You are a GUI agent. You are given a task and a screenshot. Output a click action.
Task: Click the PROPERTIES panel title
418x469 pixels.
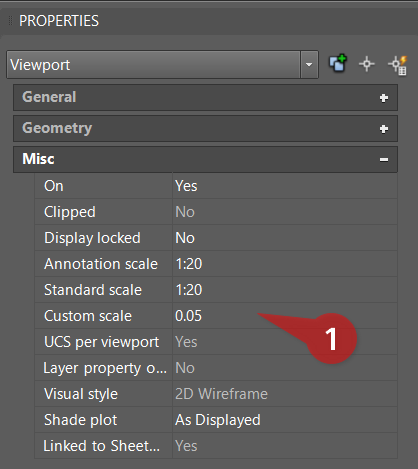tap(59, 21)
